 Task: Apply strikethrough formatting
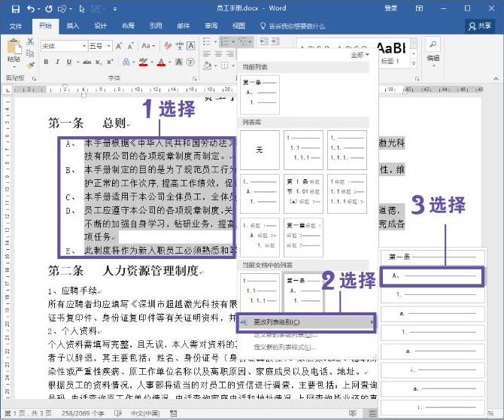[x=87, y=62]
